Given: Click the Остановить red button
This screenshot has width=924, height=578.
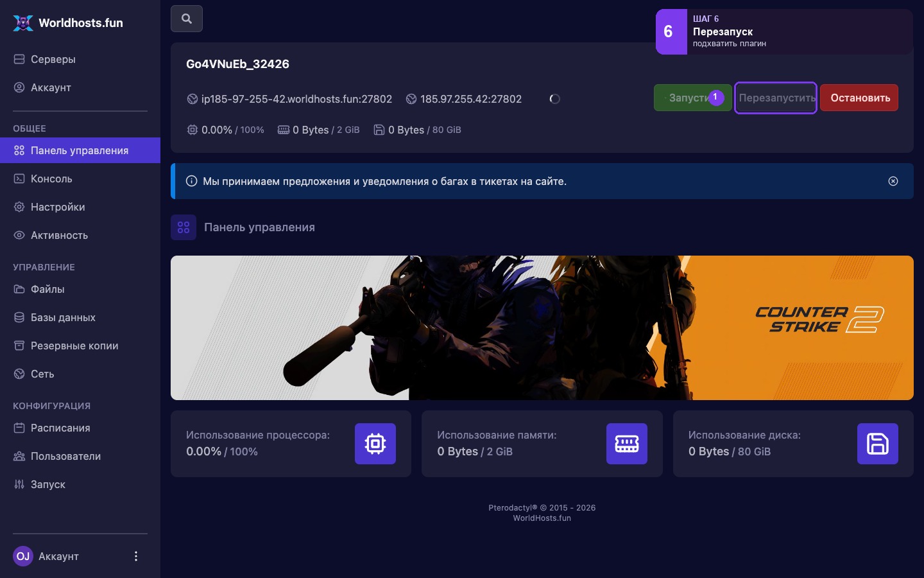Looking at the screenshot, I should click(859, 98).
